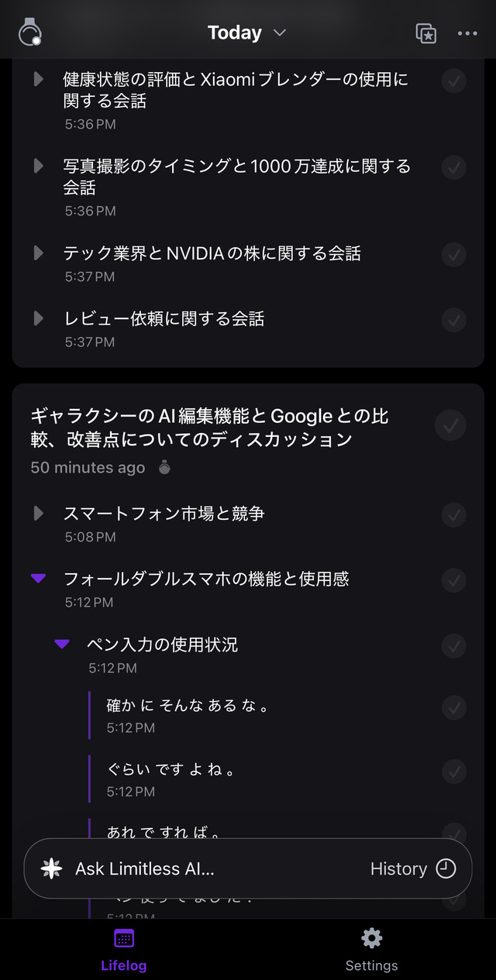Tap the Settings gear icon

pyautogui.click(x=371, y=938)
